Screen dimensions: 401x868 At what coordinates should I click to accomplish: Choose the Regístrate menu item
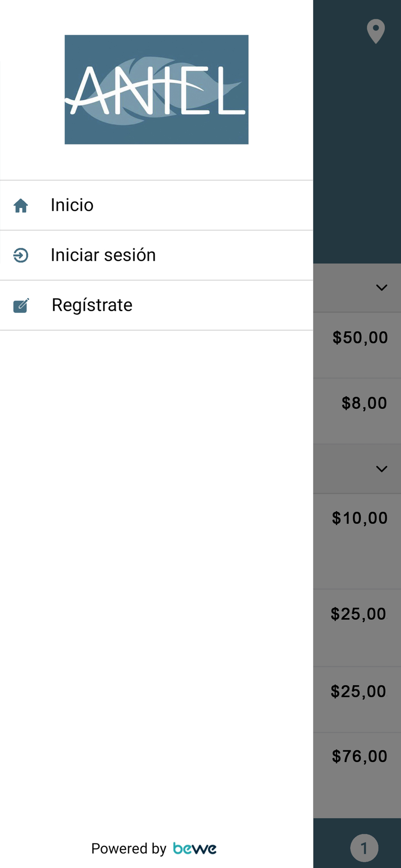(157, 305)
